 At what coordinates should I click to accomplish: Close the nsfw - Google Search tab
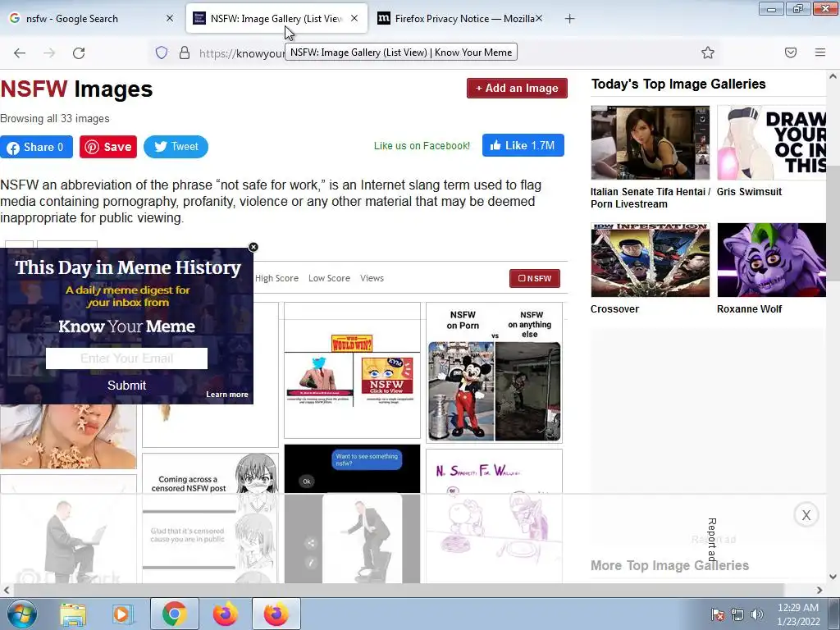[x=169, y=18]
